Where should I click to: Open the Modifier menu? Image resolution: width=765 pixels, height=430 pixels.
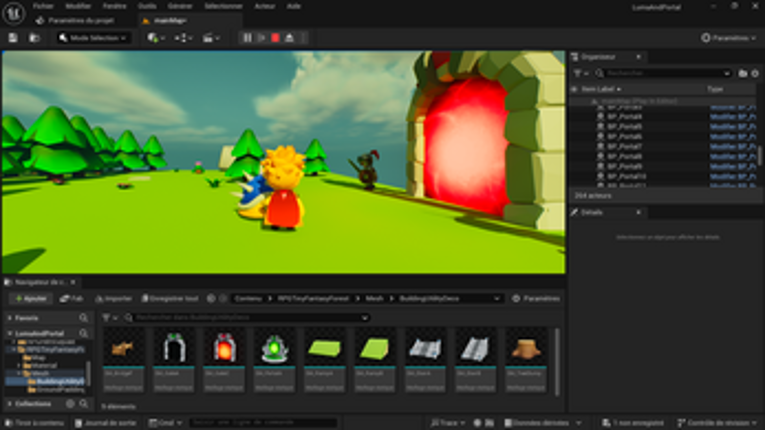coord(78,6)
